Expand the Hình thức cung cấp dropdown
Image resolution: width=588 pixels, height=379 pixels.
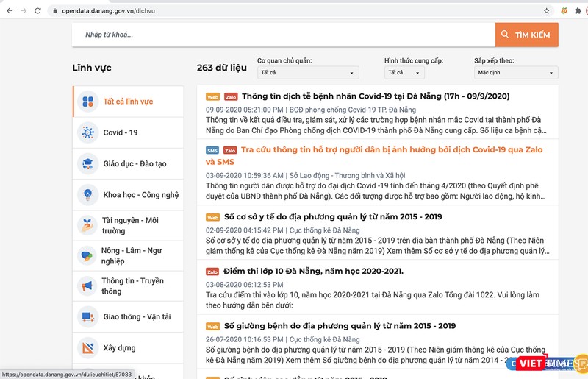click(404, 73)
